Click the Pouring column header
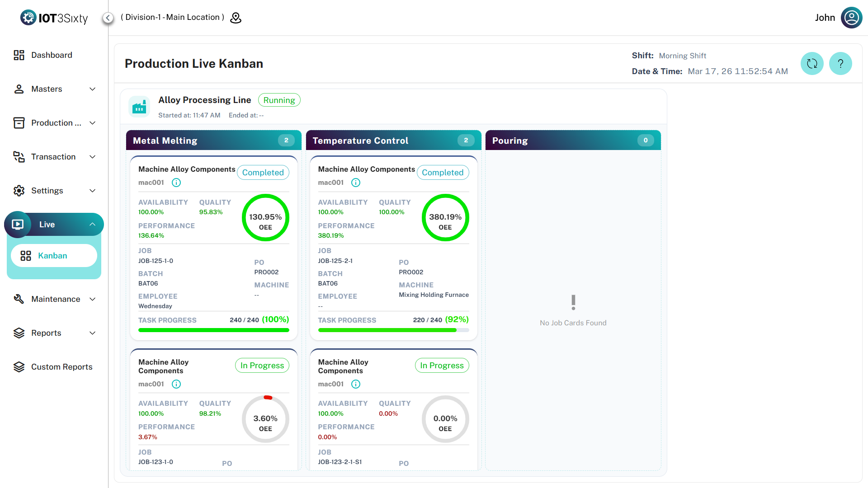This screenshot has width=868, height=488. 573,141
